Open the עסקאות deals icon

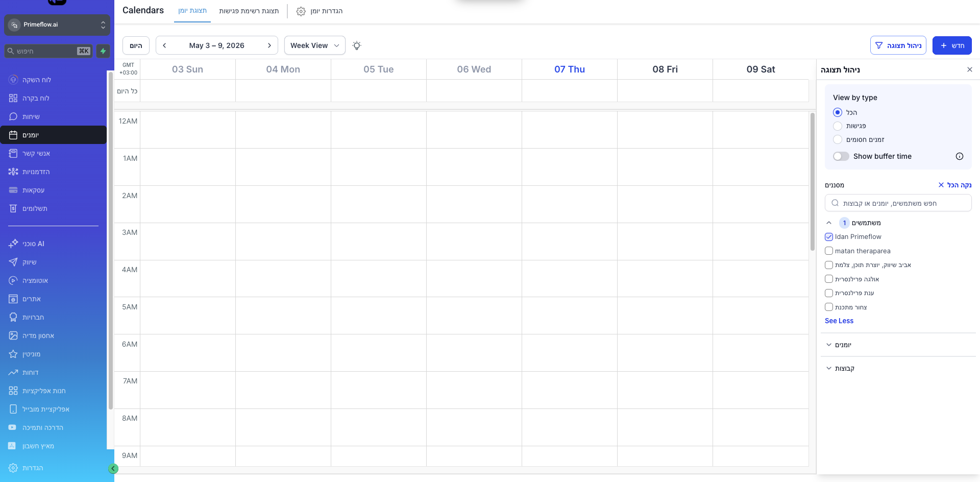click(13, 190)
